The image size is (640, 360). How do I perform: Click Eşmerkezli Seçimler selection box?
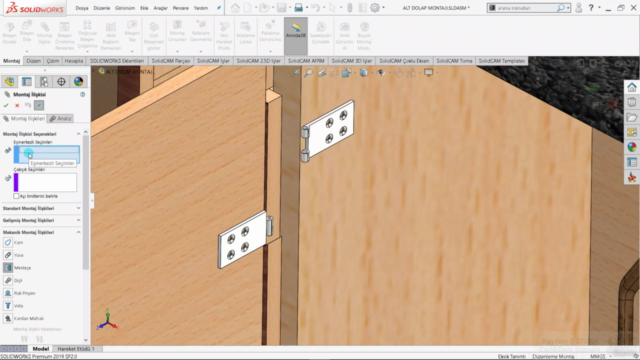click(47, 154)
